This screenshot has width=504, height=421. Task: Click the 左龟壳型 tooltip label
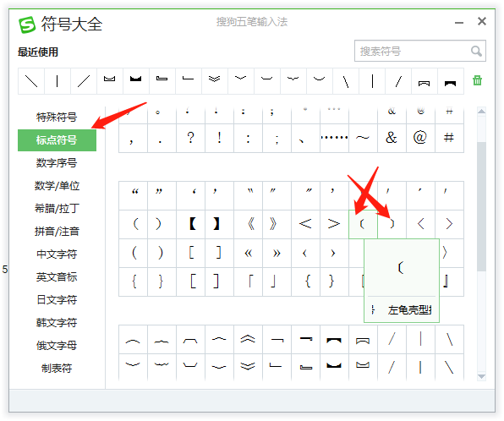pos(409,309)
